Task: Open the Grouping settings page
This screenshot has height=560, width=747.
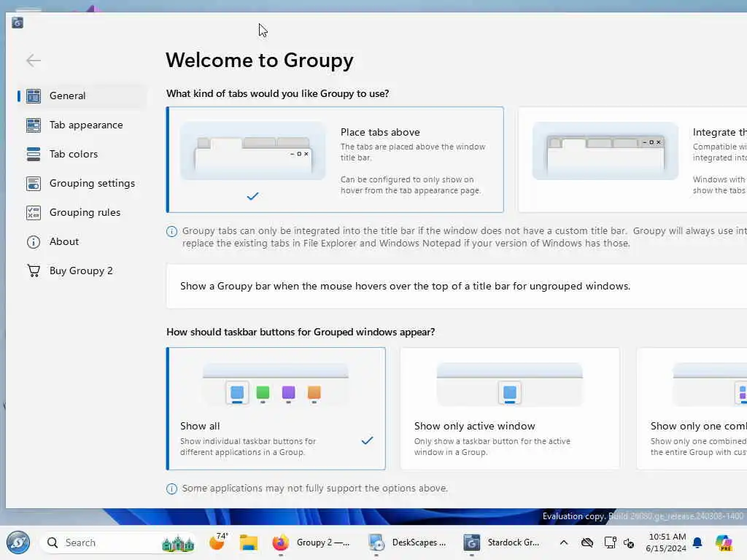Action: [82, 183]
